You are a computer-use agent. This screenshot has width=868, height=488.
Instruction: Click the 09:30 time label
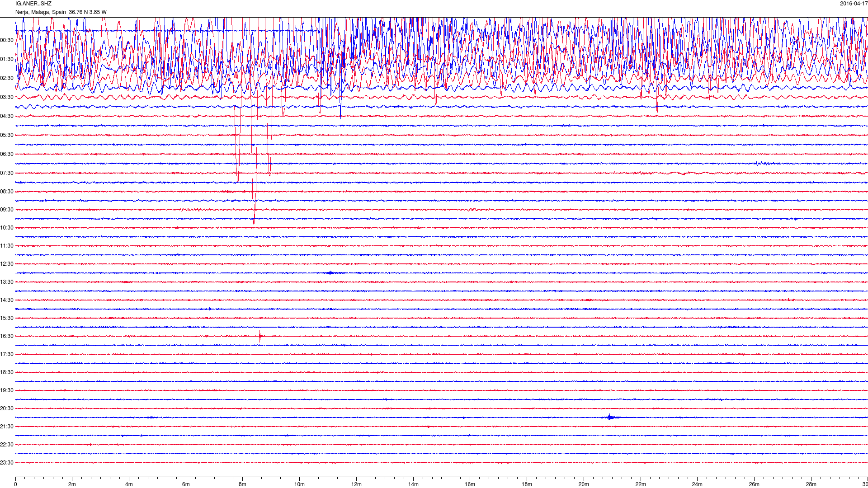pyautogui.click(x=7, y=210)
